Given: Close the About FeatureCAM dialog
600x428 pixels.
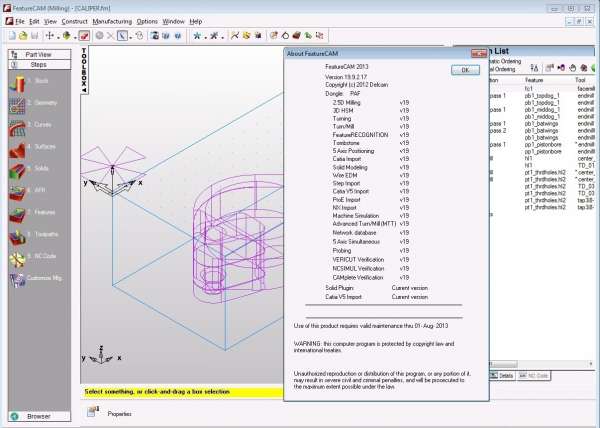Looking at the screenshot, I should pyautogui.click(x=479, y=54).
